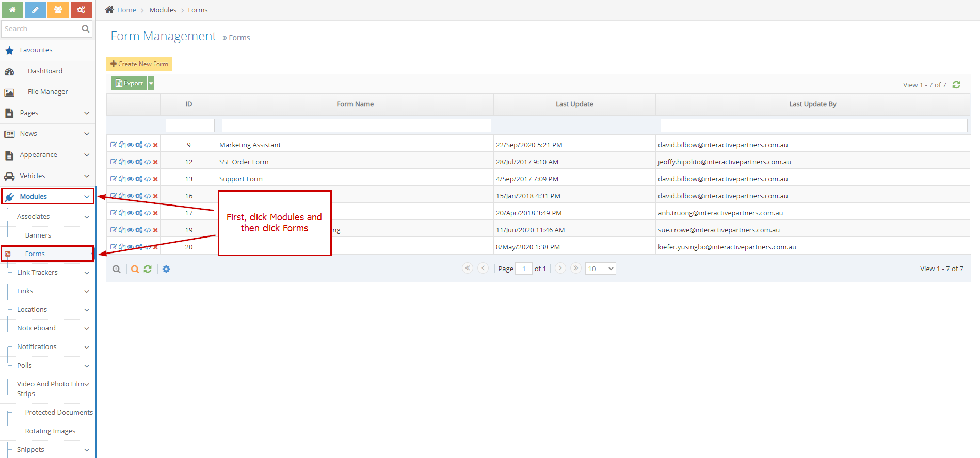This screenshot has width=980, height=458.
Task: Click the blue pencil shortcut button
Action: [35, 10]
